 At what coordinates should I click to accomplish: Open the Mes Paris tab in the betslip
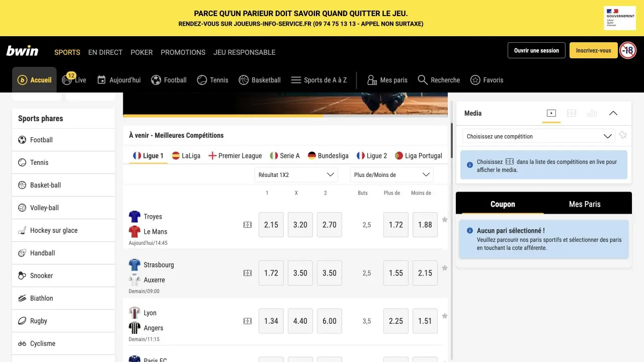point(585,204)
